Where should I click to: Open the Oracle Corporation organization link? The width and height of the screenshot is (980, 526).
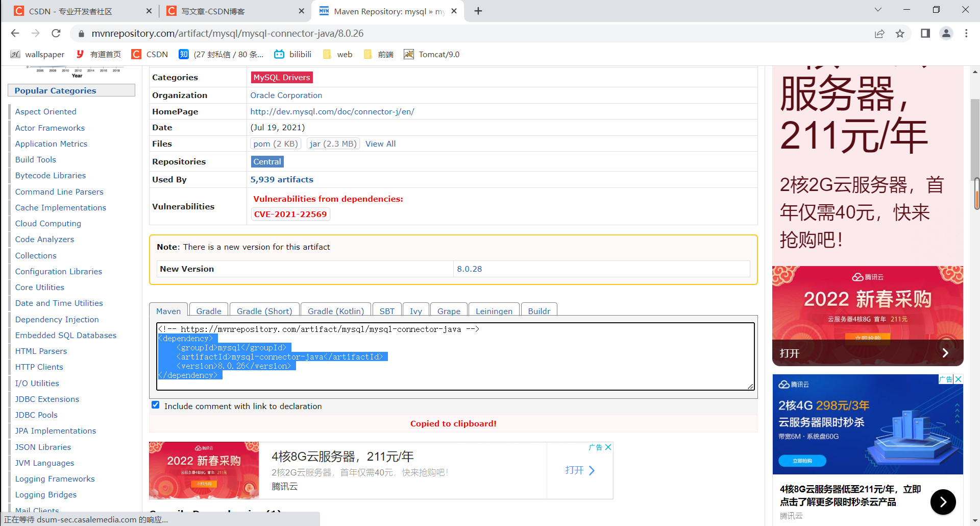tap(286, 95)
